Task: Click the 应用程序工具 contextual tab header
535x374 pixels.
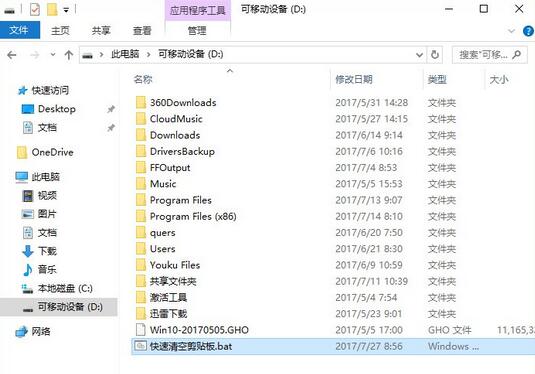Action: pyautogui.click(x=198, y=10)
